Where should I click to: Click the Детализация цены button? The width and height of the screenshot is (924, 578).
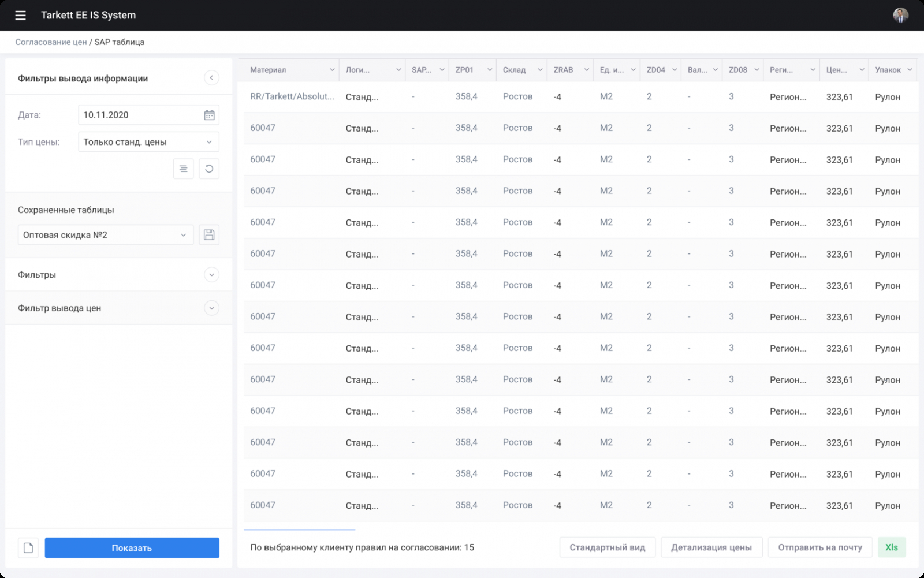point(711,547)
